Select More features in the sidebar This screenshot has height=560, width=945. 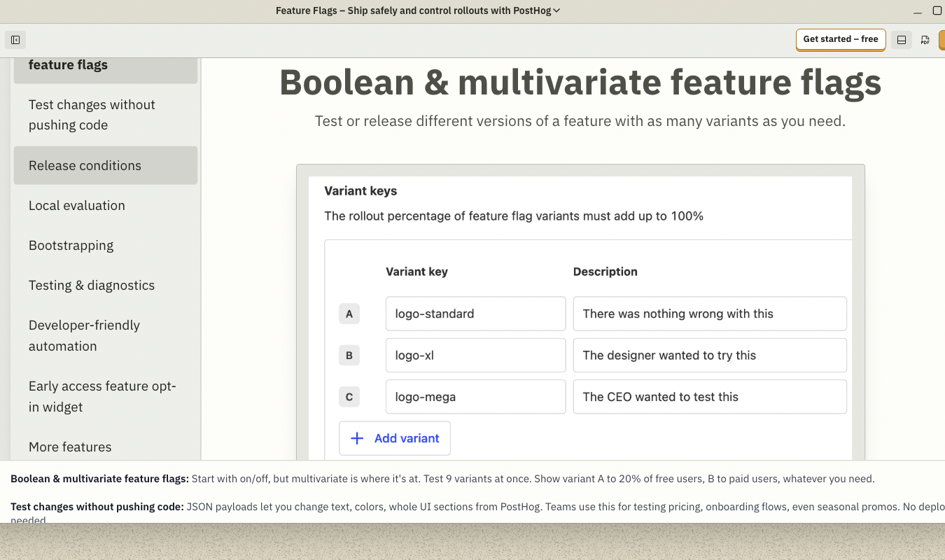pyautogui.click(x=70, y=447)
